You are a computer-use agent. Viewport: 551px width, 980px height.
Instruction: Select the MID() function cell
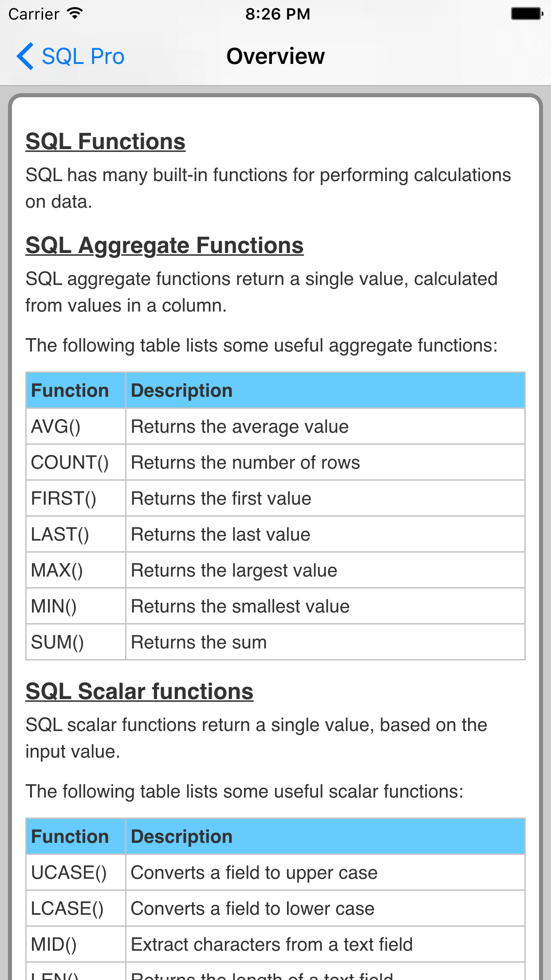[54, 944]
